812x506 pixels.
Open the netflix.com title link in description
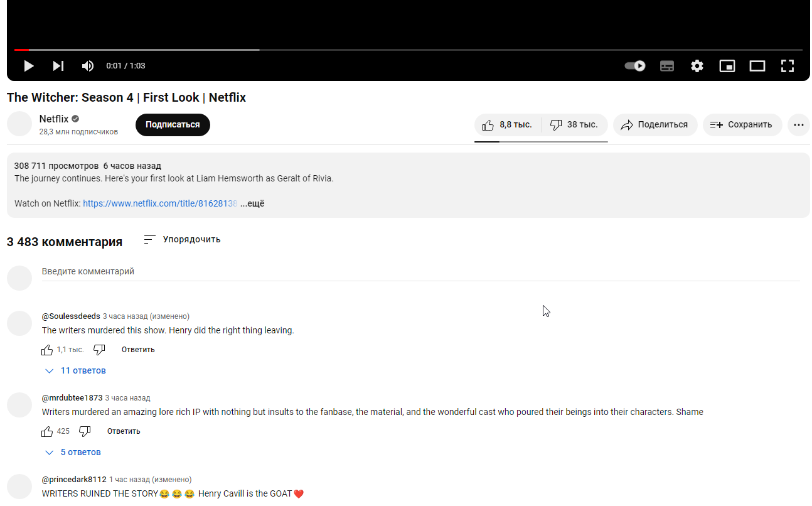(160, 203)
